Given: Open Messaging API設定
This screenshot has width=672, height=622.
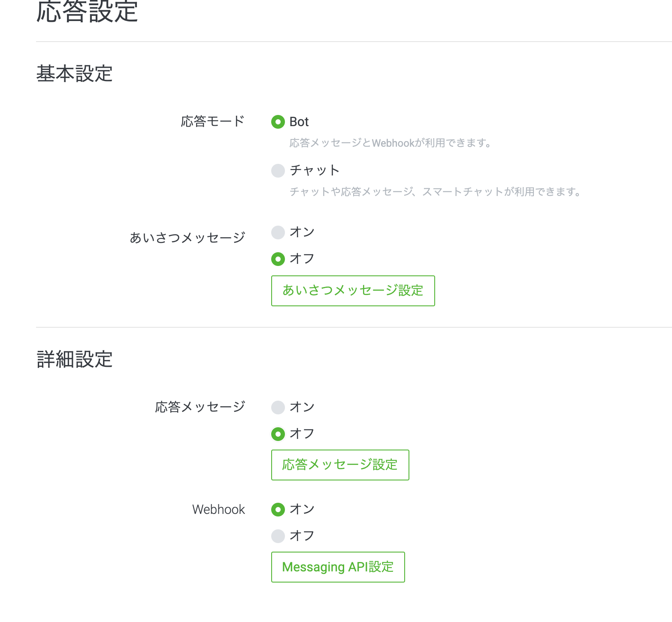Looking at the screenshot, I should click(x=338, y=567).
